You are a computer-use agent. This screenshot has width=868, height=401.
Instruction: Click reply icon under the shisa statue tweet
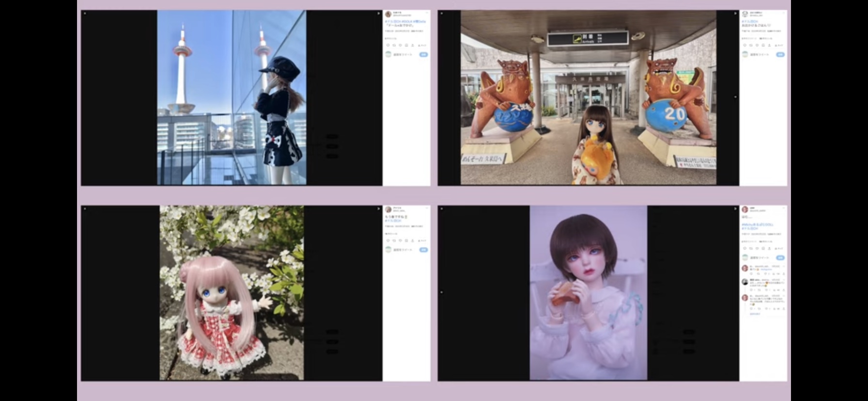745,45
